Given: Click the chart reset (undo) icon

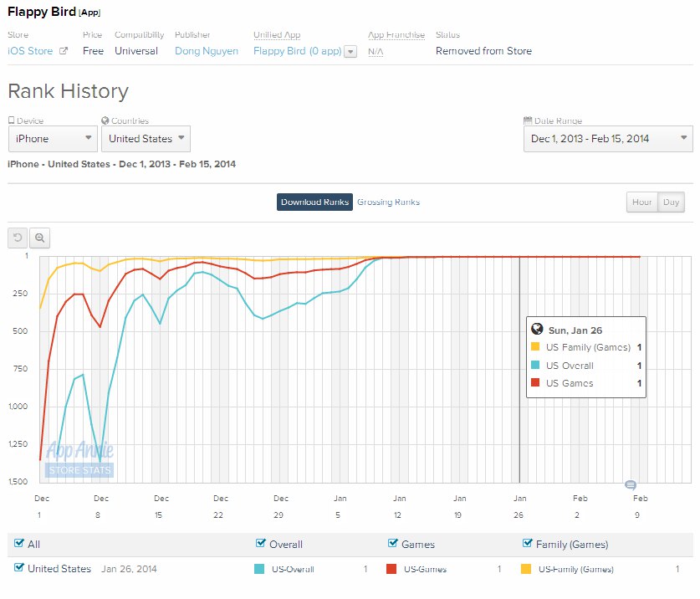Looking at the screenshot, I should [18, 238].
